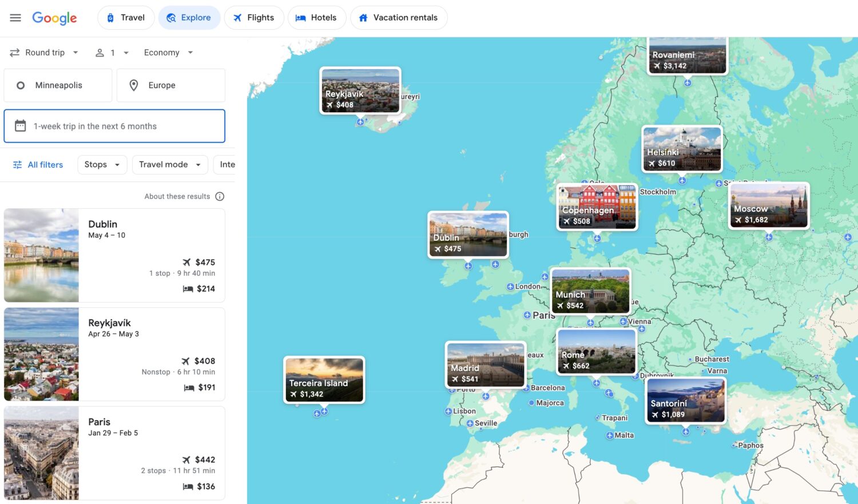
Task: Click the Minneapolis origin field
Action: (58, 85)
